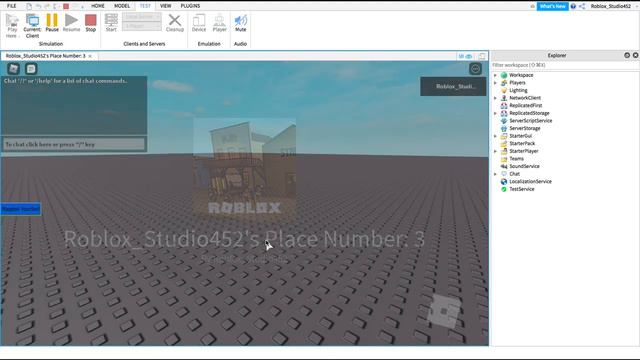Click the New file icon in quick access
Viewport: 640px width, 360px height.
tap(29, 6)
